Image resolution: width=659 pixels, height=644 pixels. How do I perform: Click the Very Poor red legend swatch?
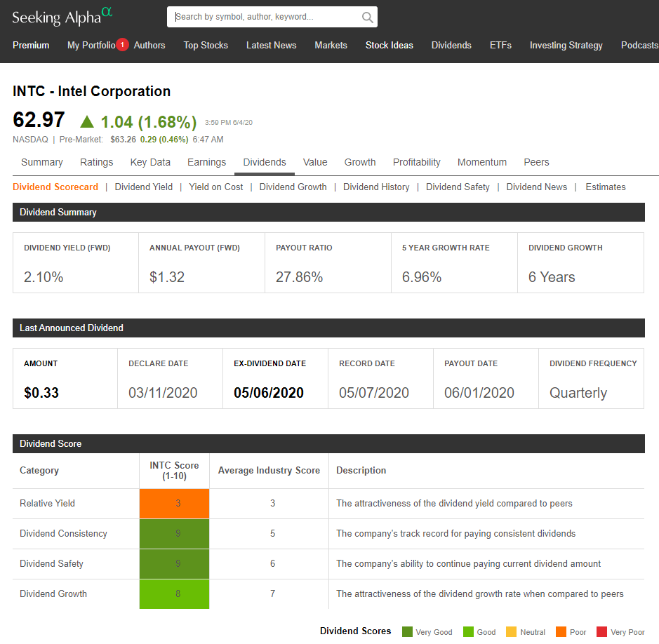[x=601, y=632]
